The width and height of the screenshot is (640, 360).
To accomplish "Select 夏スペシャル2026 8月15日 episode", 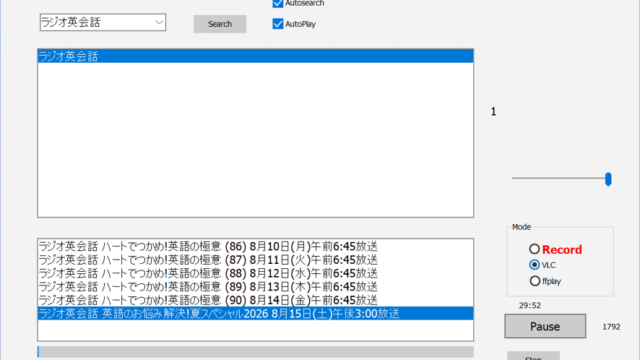I will pyautogui.click(x=256, y=313).
